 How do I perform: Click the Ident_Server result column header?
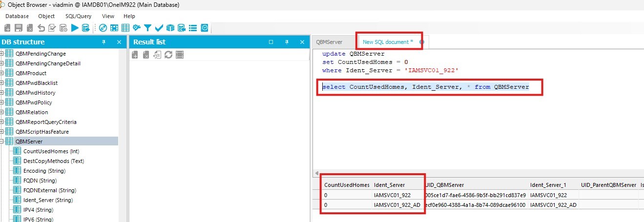[390, 185]
